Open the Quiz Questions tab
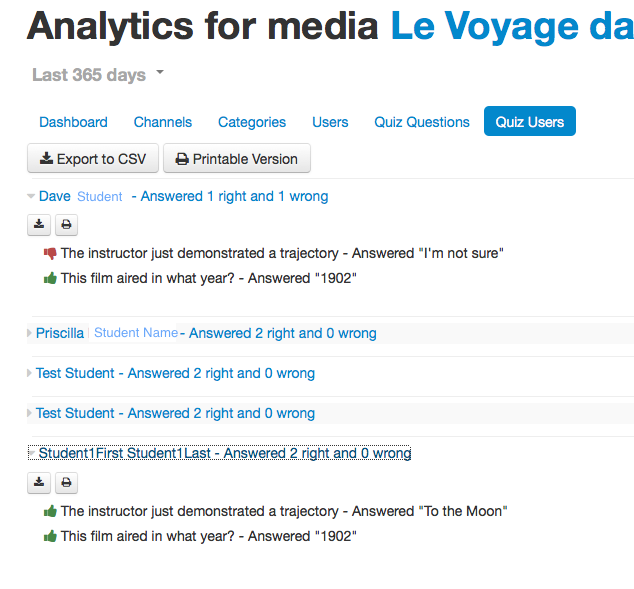Screen dimensions: 634x589 click(x=422, y=122)
